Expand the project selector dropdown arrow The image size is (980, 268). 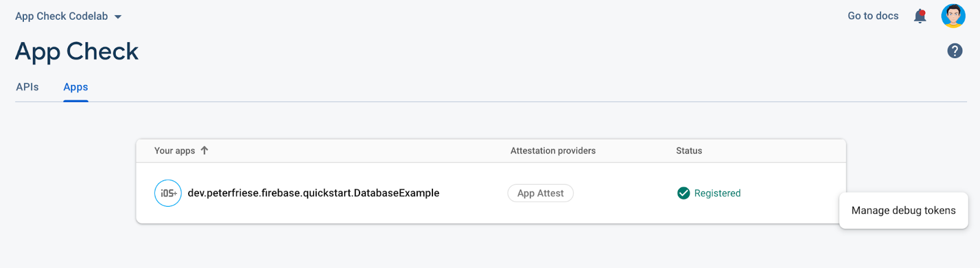tap(118, 17)
